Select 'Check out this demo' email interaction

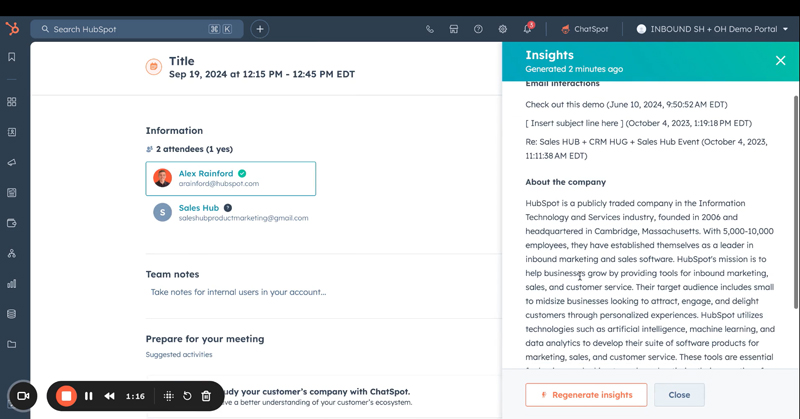coord(626,104)
